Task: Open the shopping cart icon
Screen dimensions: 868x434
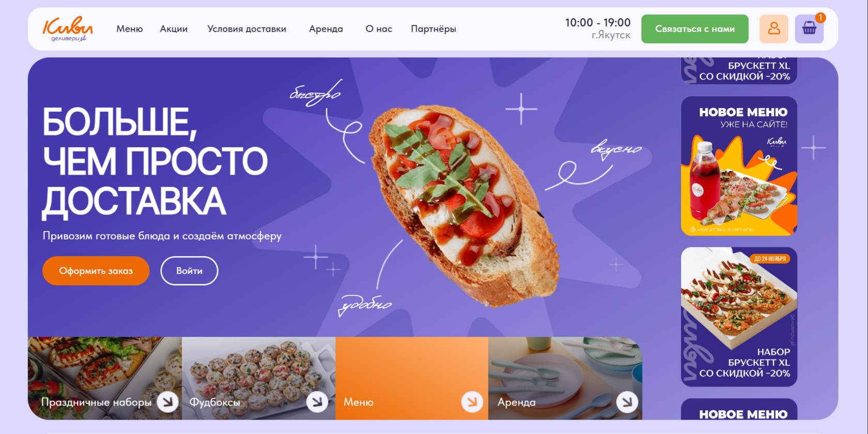Action: pyautogui.click(x=809, y=29)
